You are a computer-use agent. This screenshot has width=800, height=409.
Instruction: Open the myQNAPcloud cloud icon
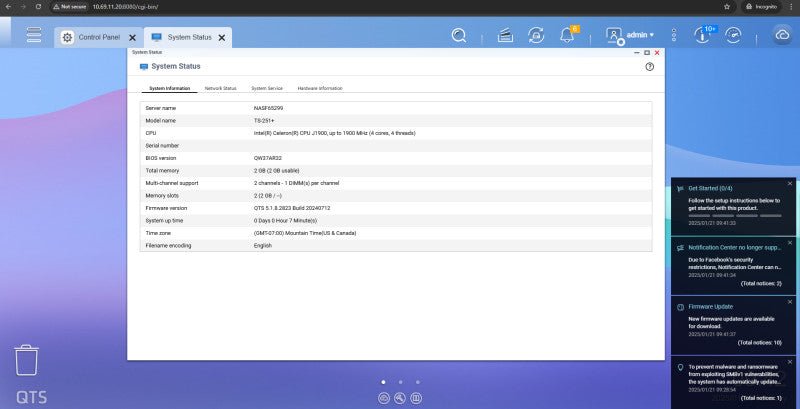(782, 35)
